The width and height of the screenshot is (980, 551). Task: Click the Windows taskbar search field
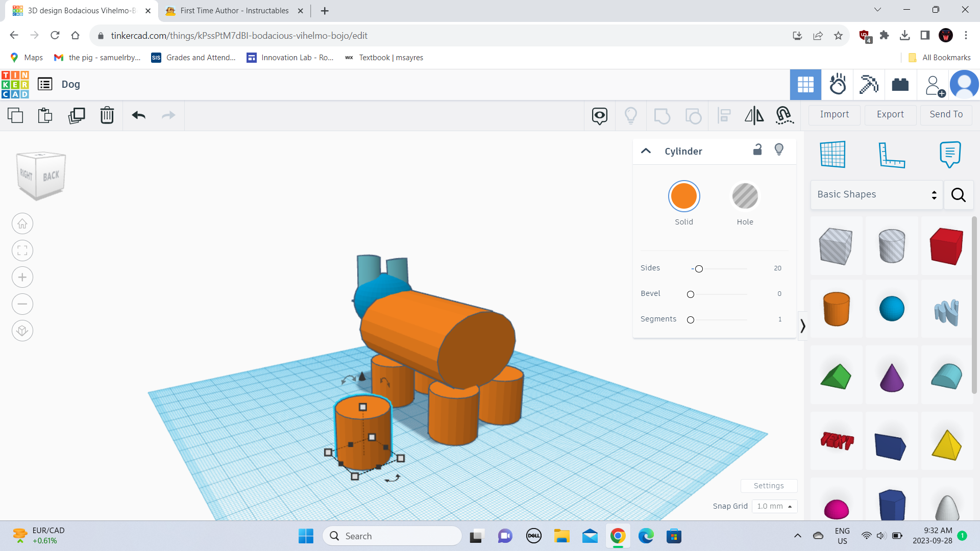(392, 536)
